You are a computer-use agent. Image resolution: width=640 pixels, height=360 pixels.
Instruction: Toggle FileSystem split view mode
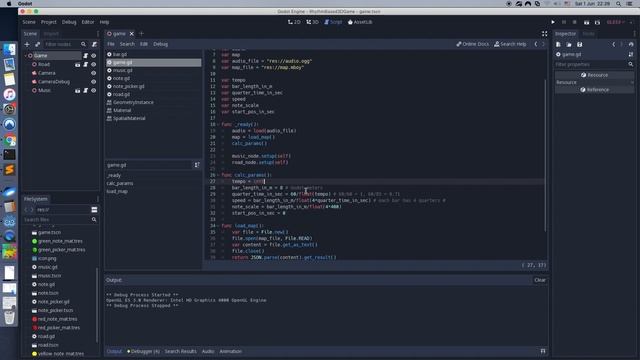(x=94, y=210)
